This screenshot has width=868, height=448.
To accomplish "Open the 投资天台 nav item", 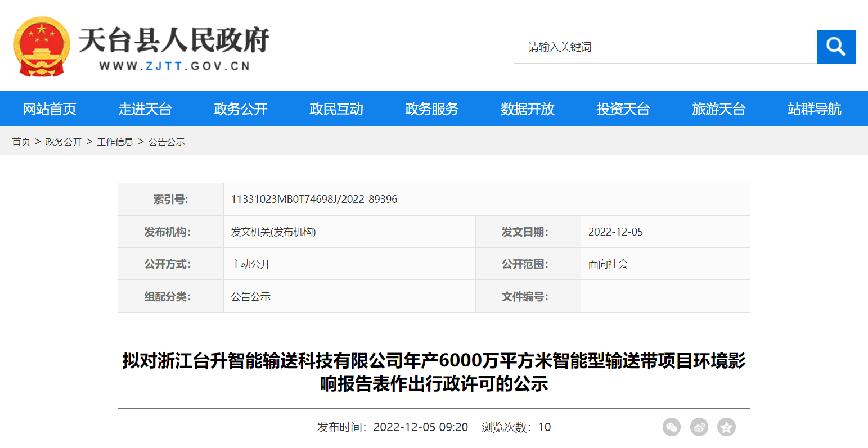I will [623, 109].
